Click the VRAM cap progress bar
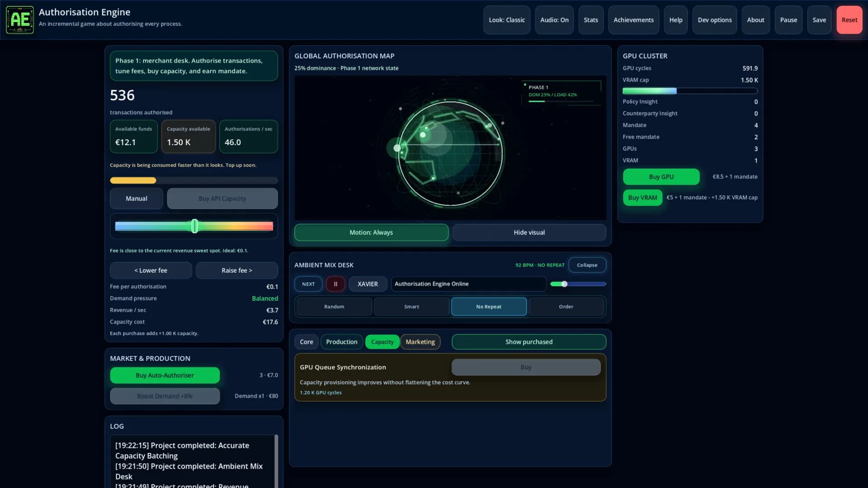The width and height of the screenshot is (868, 488). click(690, 91)
